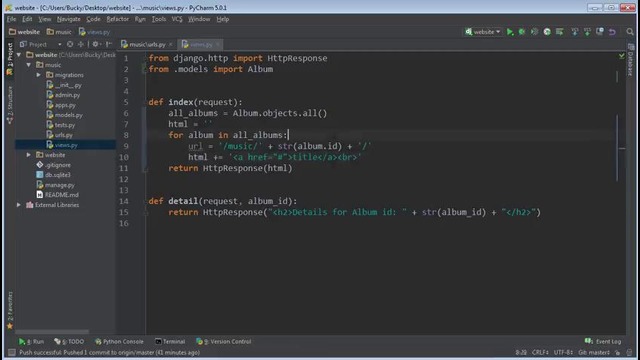This screenshot has width=640, height=360.
Task: Open the Database side tool window
Action: (x=631, y=60)
